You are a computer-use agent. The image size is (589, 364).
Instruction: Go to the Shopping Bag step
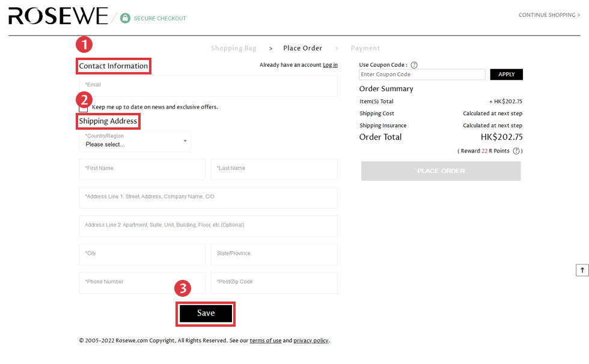233,48
